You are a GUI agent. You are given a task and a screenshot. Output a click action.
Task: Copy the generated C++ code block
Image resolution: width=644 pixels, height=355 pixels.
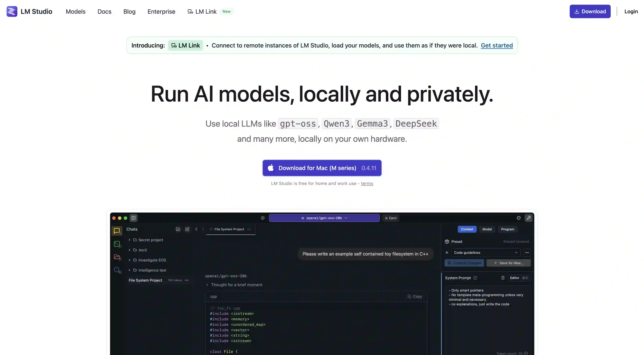[415, 296]
